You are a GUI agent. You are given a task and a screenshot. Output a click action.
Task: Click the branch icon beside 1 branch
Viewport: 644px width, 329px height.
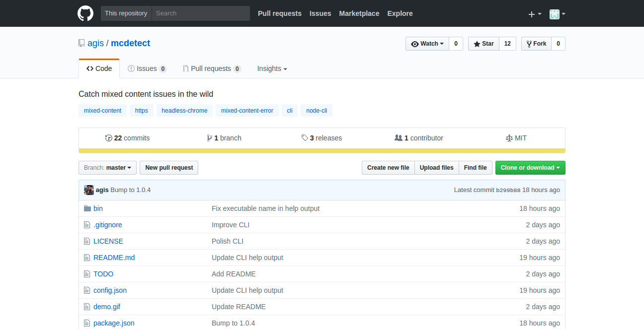(210, 138)
